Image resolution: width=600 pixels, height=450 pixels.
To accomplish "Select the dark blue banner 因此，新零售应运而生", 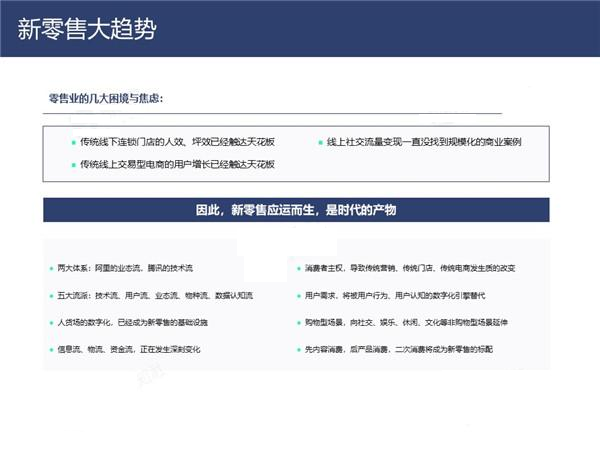I will pyautogui.click(x=296, y=210).
